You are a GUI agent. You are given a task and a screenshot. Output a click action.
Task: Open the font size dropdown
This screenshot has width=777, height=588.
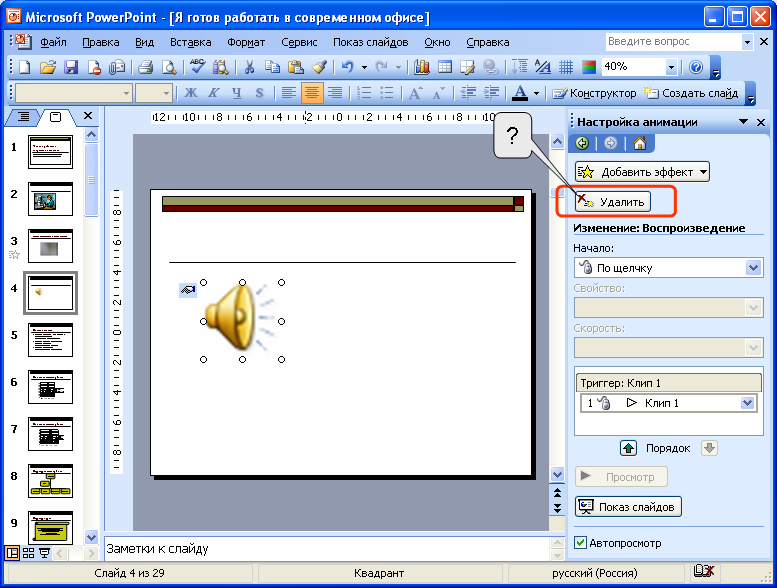point(166,93)
